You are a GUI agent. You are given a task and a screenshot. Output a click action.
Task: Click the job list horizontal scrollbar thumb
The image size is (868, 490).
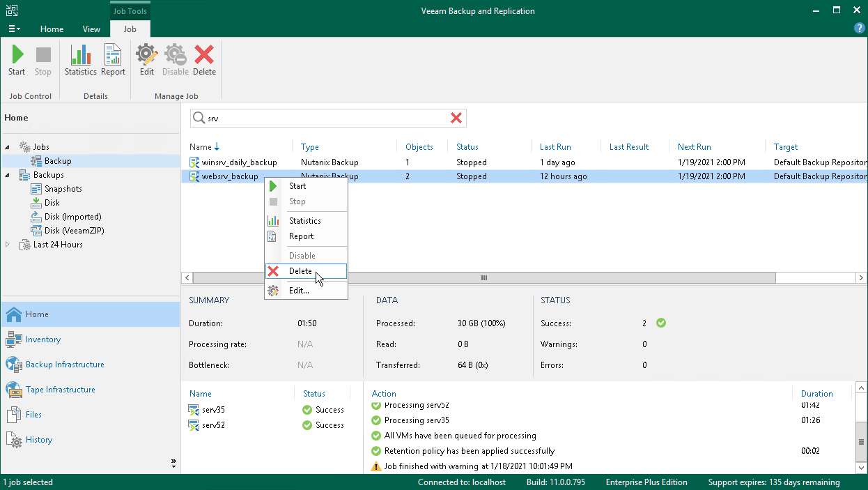click(x=483, y=277)
